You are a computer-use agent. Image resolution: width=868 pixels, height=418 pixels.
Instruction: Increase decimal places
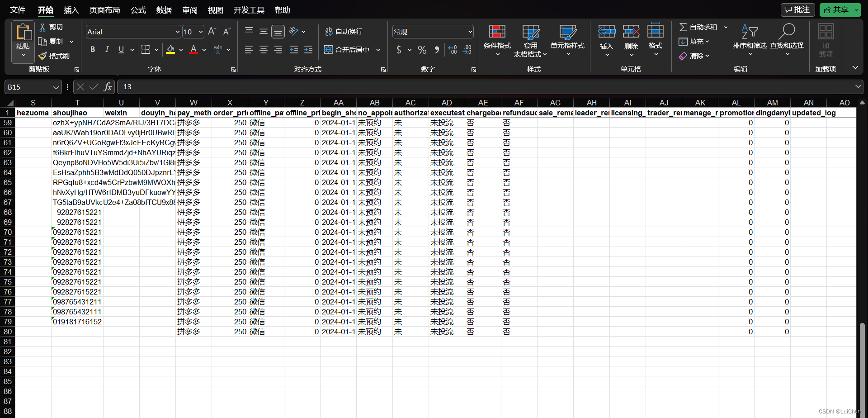(x=453, y=50)
